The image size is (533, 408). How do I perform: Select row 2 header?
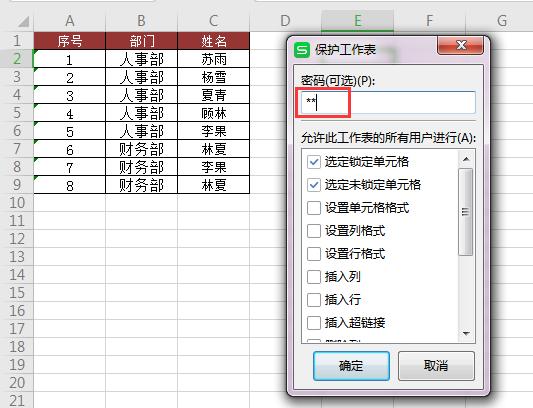tap(17, 59)
